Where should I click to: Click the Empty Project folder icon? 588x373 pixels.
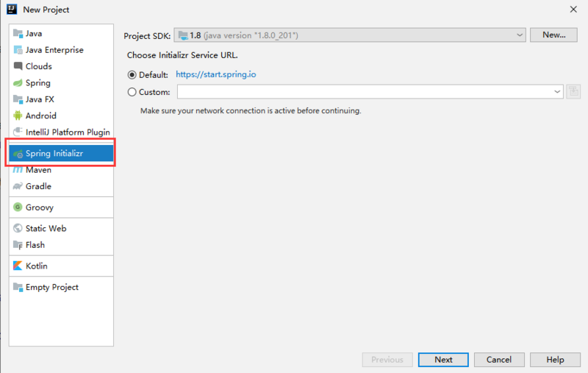(18, 287)
